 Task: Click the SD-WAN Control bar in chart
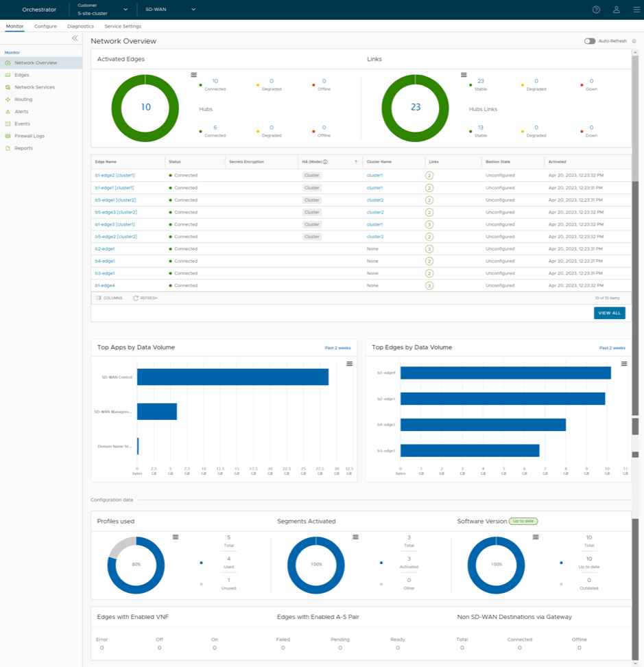[x=232, y=377]
